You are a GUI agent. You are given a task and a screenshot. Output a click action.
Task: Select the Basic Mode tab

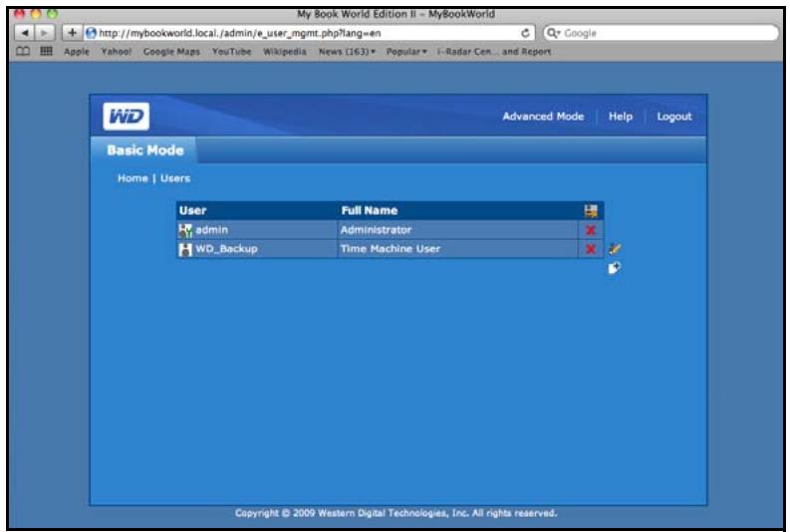[x=144, y=150]
